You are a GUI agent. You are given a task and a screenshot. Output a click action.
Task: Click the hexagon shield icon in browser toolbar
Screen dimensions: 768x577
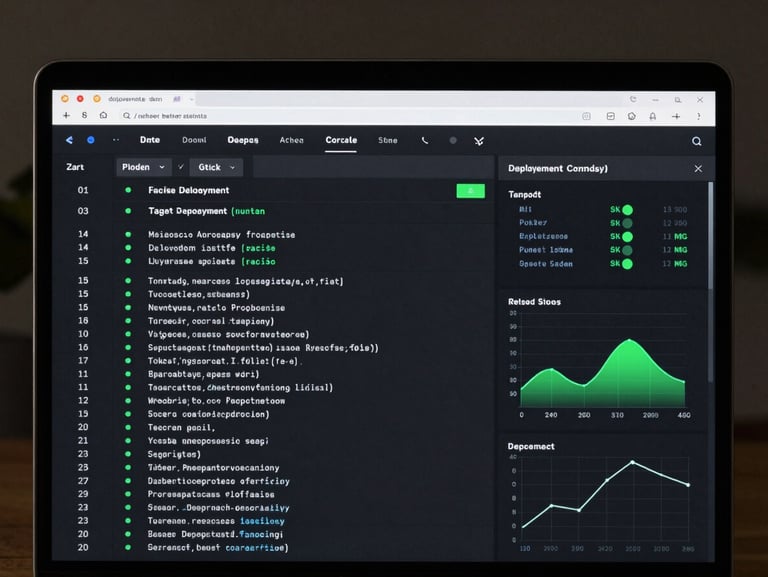point(631,116)
